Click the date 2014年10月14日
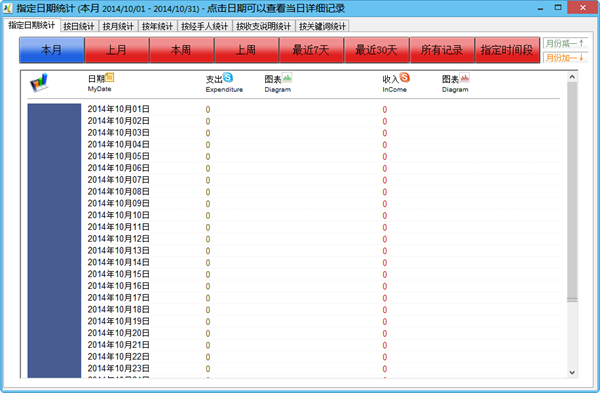Image resolution: width=600 pixels, height=393 pixels. pos(119,262)
